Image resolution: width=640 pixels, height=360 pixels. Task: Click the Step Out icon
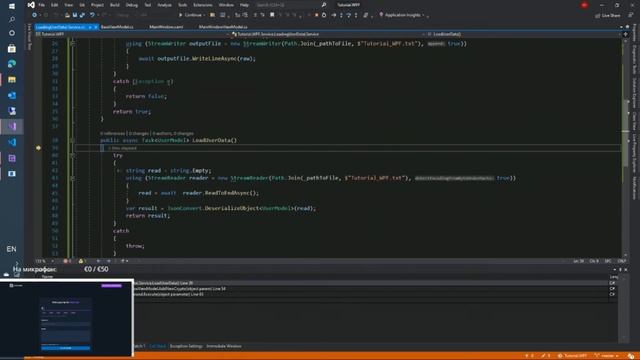(356, 15)
